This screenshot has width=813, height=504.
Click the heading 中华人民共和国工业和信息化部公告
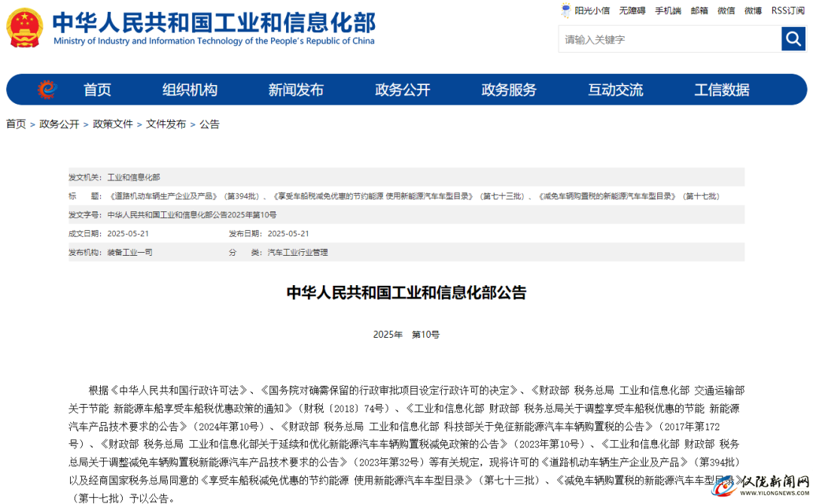click(406, 293)
